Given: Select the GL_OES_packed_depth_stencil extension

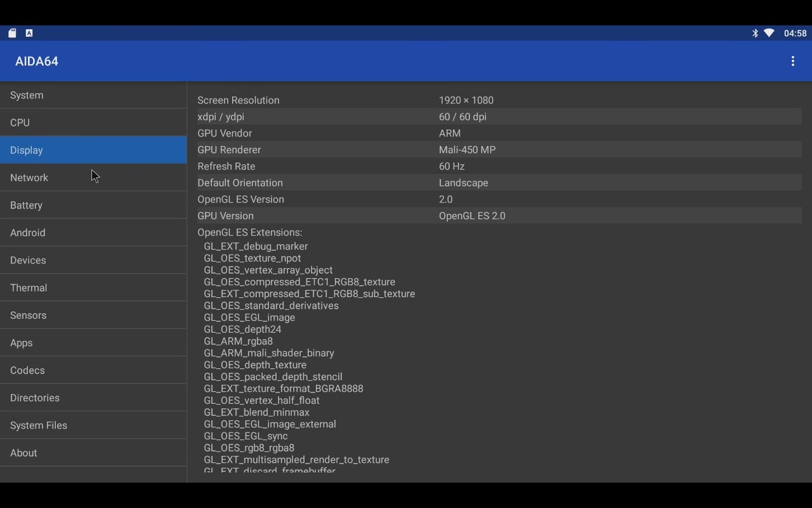Looking at the screenshot, I should pyautogui.click(x=273, y=377).
